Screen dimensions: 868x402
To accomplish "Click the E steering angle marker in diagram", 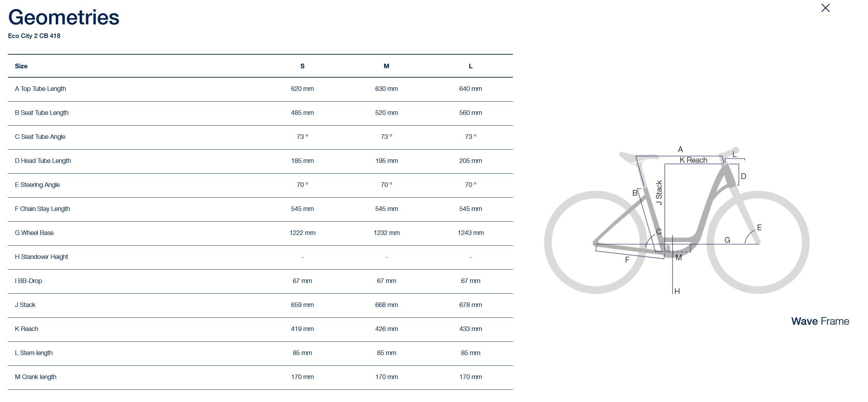I will point(759,228).
